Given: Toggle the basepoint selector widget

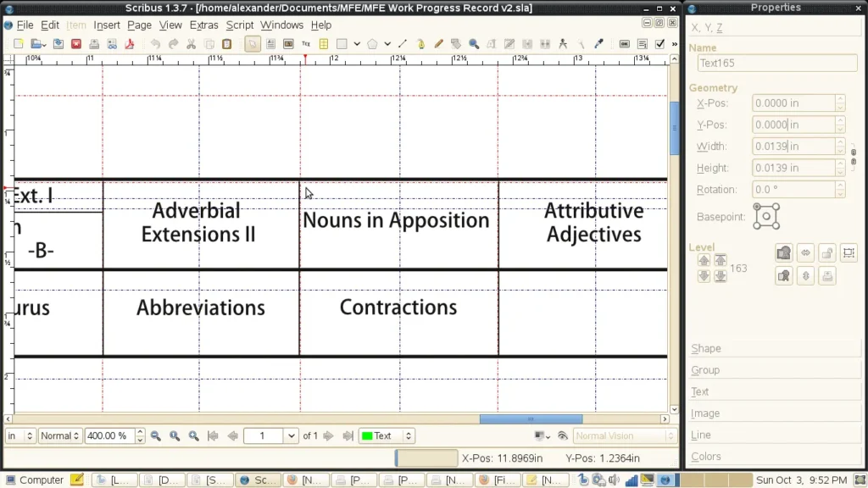Looking at the screenshot, I should [766, 216].
